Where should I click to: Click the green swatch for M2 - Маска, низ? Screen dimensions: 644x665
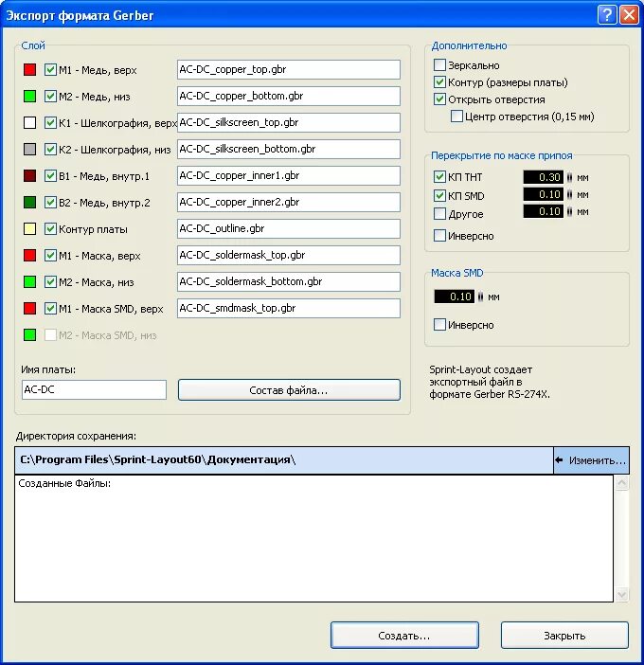(x=29, y=281)
